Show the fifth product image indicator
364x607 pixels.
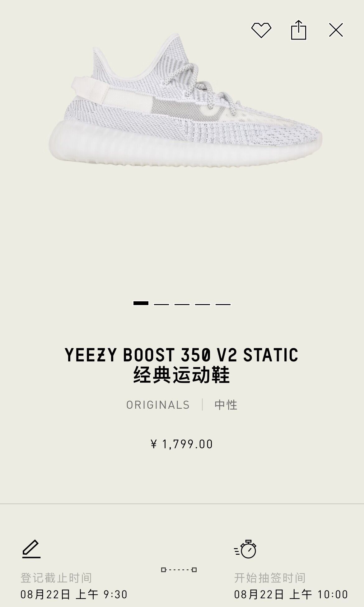click(x=223, y=304)
